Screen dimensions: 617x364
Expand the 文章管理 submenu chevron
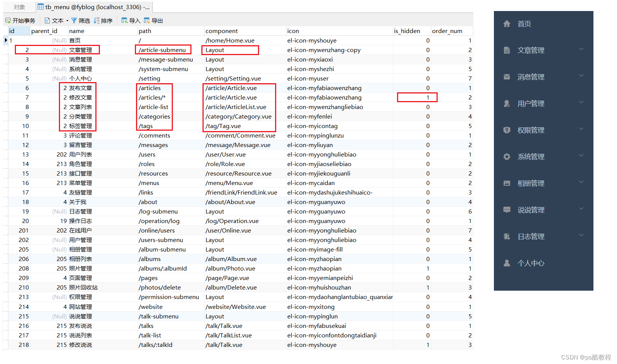pyautogui.click(x=581, y=49)
